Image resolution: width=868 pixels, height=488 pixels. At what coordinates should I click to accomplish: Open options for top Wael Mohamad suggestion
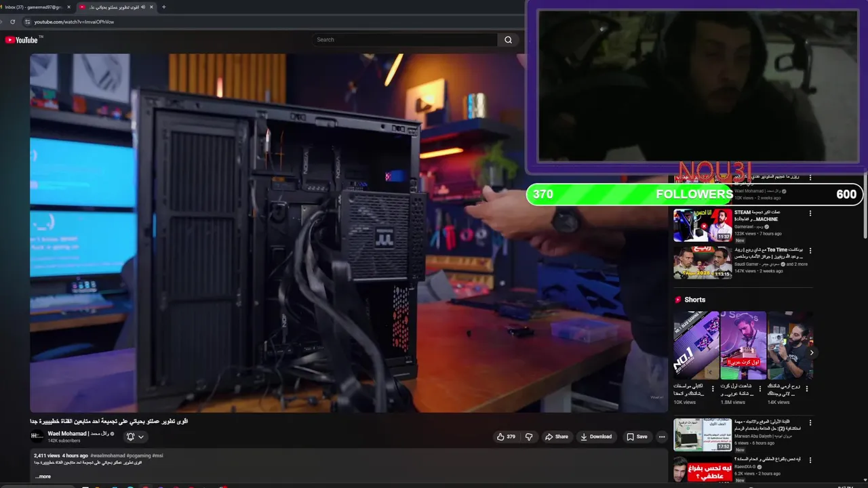coord(810,177)
